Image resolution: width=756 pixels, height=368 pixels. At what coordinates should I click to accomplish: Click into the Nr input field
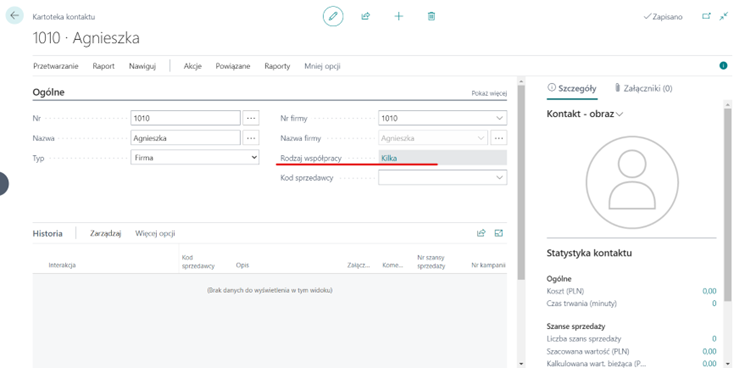[185, 118]
